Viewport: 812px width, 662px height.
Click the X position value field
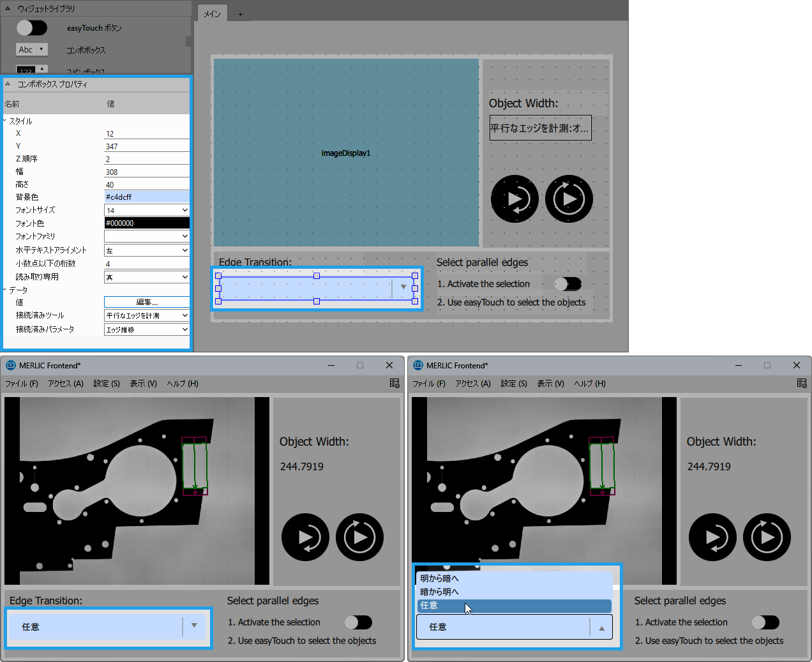[x=146, y=133]
